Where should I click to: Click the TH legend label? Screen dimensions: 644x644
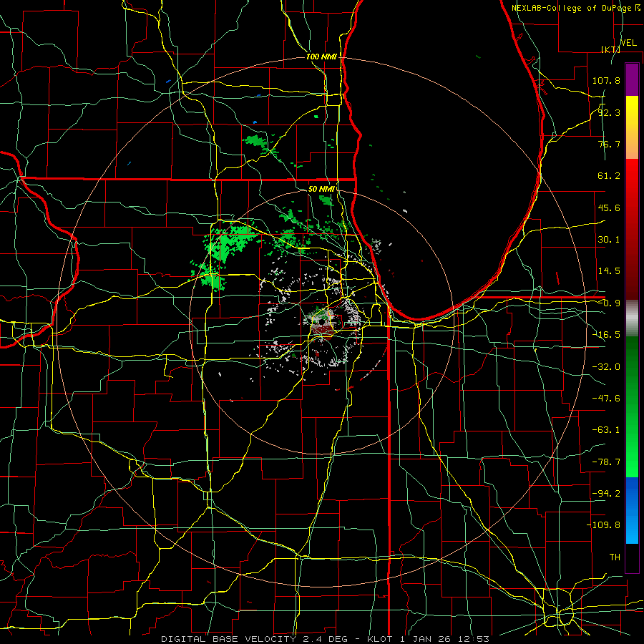(615, 557)
